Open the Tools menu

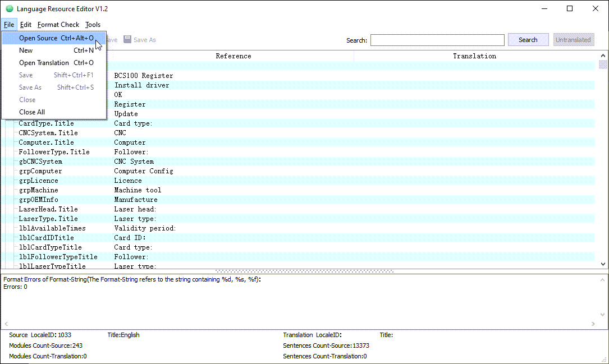(93, 25)
